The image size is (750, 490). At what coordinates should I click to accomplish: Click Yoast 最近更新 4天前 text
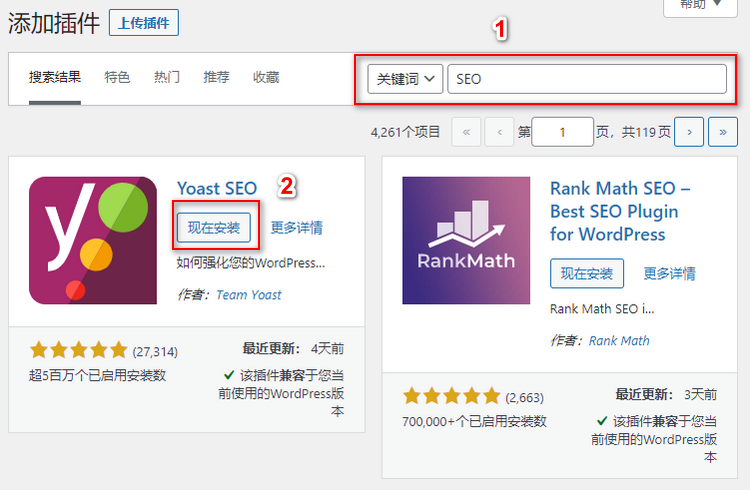point(293,348)
